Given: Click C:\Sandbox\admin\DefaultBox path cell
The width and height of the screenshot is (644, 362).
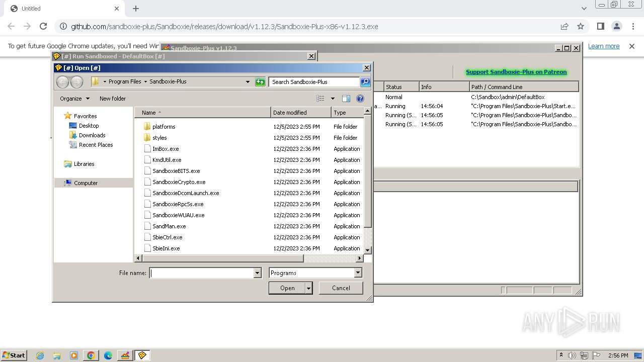Looking at the screenshot, I should pos(508,97).
